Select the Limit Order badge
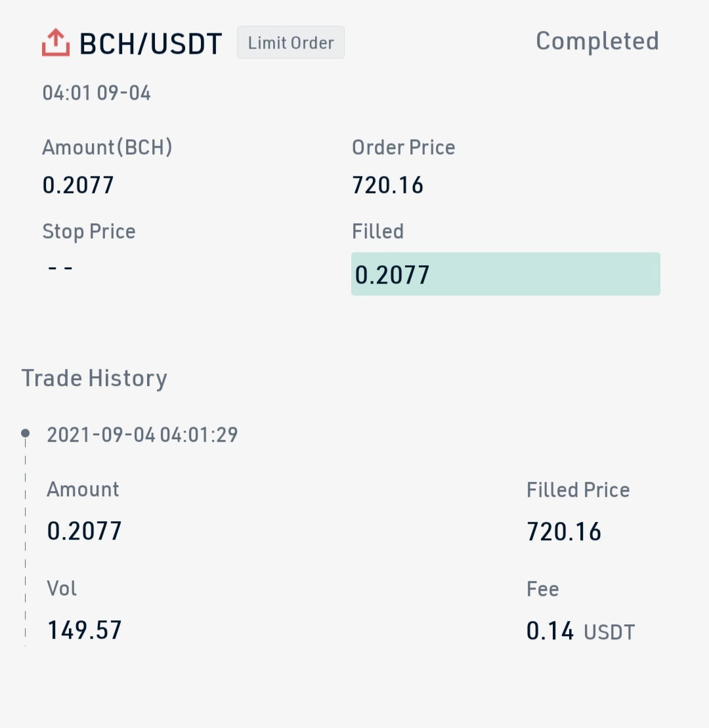The height and width of the screenshot is (728, 709). click(x=291, y=42)
